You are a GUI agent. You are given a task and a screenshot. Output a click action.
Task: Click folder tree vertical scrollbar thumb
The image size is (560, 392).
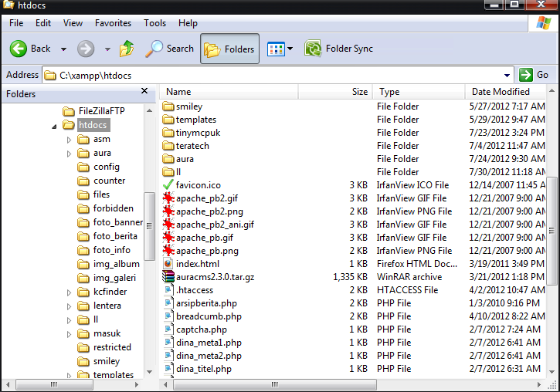tap(149, 226)
